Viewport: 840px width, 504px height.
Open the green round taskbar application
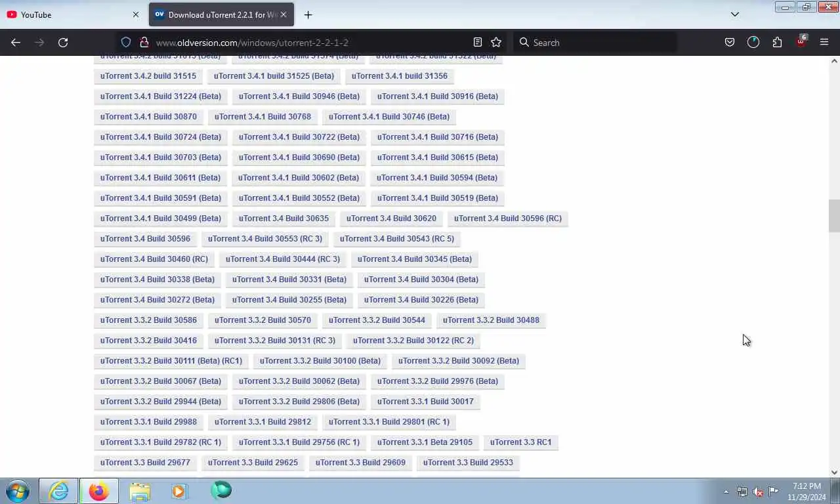(x=221, y=491)
